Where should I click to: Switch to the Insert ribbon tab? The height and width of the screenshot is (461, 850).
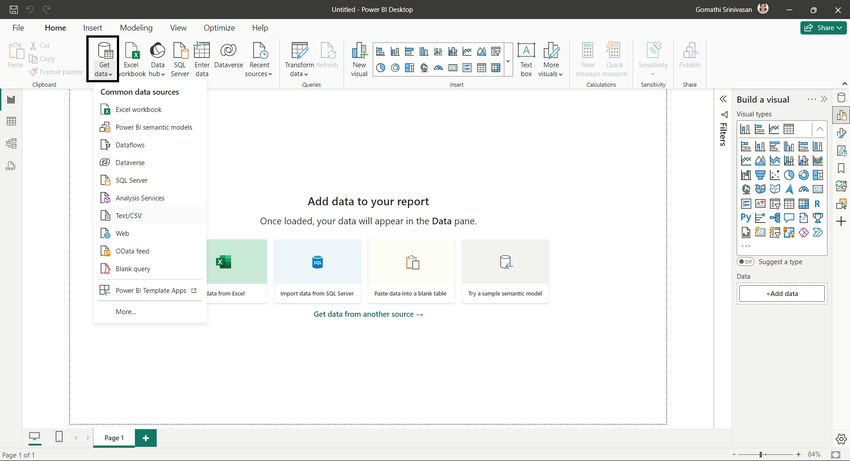93,28
